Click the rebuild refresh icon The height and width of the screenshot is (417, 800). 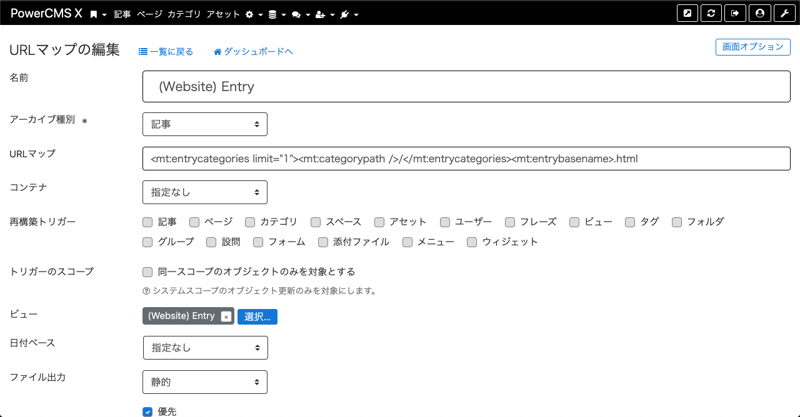[x=712, y=14]
